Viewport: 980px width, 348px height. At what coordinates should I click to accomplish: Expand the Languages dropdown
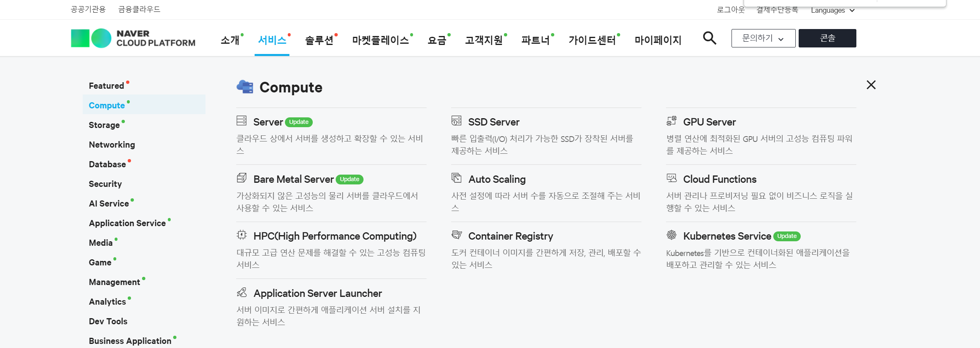(833, 10)
